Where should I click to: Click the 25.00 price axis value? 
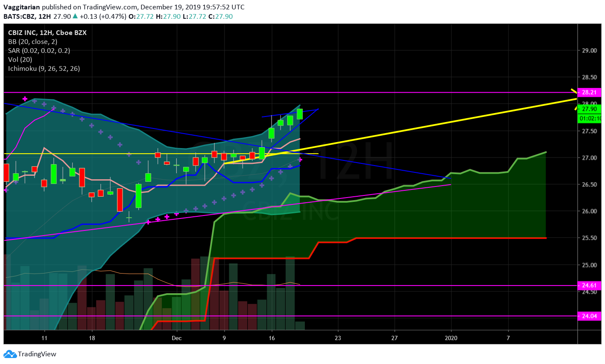tap(589, 265)
